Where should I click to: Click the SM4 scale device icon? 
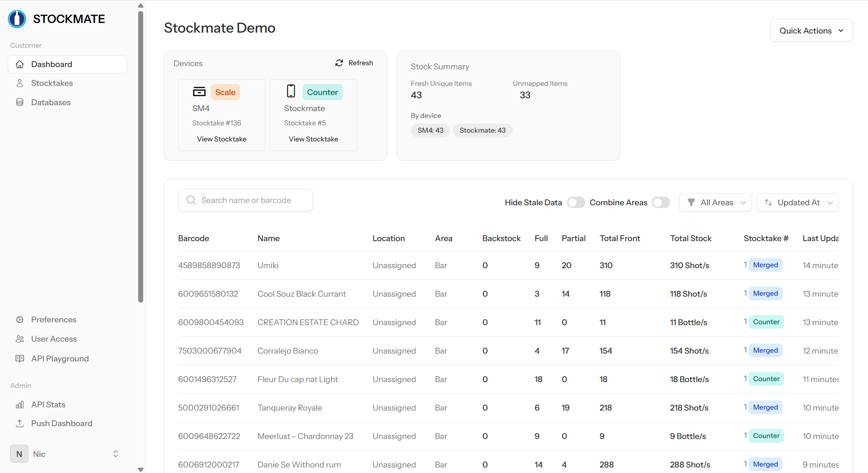199,91
